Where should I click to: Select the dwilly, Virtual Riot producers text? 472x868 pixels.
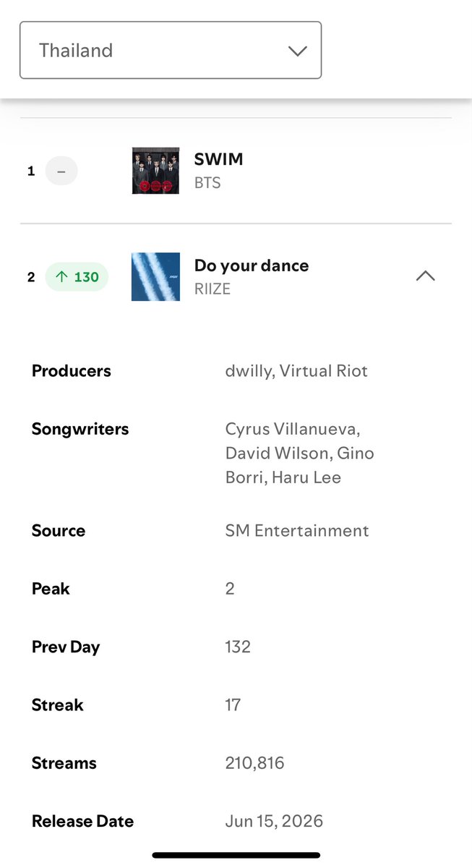(296, 371)
